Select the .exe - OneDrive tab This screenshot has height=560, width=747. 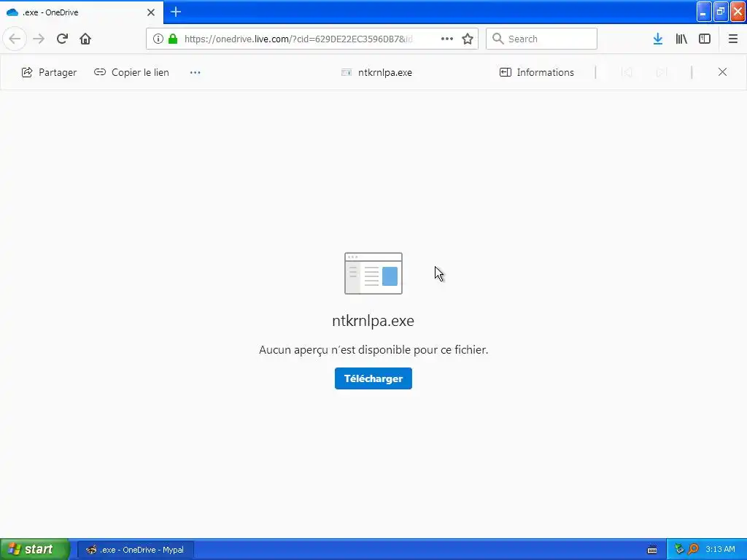(82, 12)
